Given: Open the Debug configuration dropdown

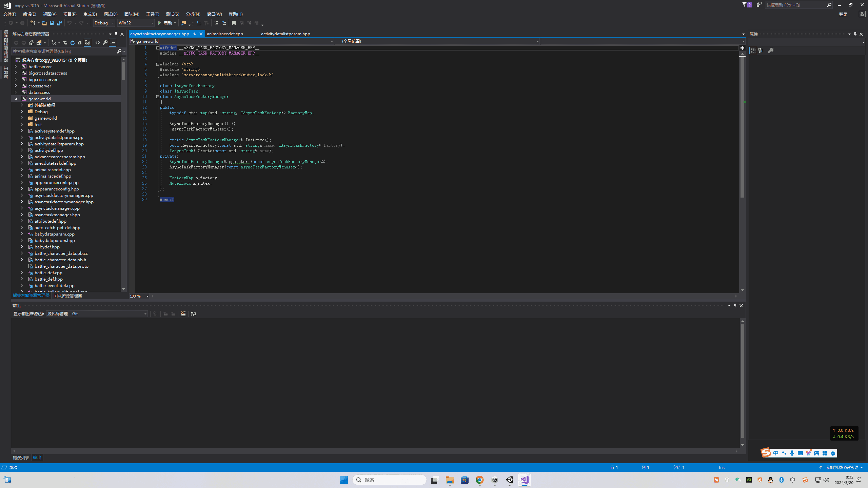Looking at the screenshot, I should pyautogui.click(x=104, y=23).
